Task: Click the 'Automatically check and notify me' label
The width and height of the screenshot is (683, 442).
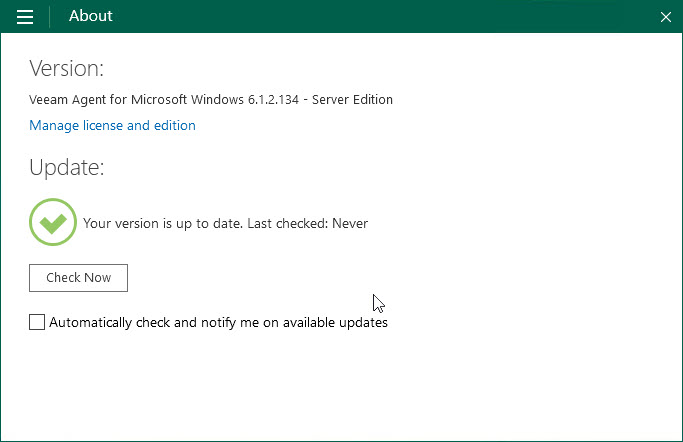Action: pyautogui.click(x=218, y=323)
